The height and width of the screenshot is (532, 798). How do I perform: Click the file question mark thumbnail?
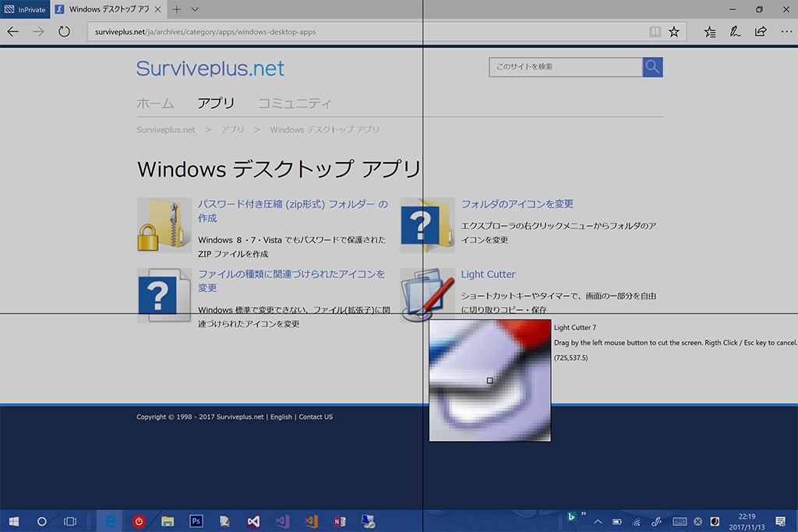point(164,295)
